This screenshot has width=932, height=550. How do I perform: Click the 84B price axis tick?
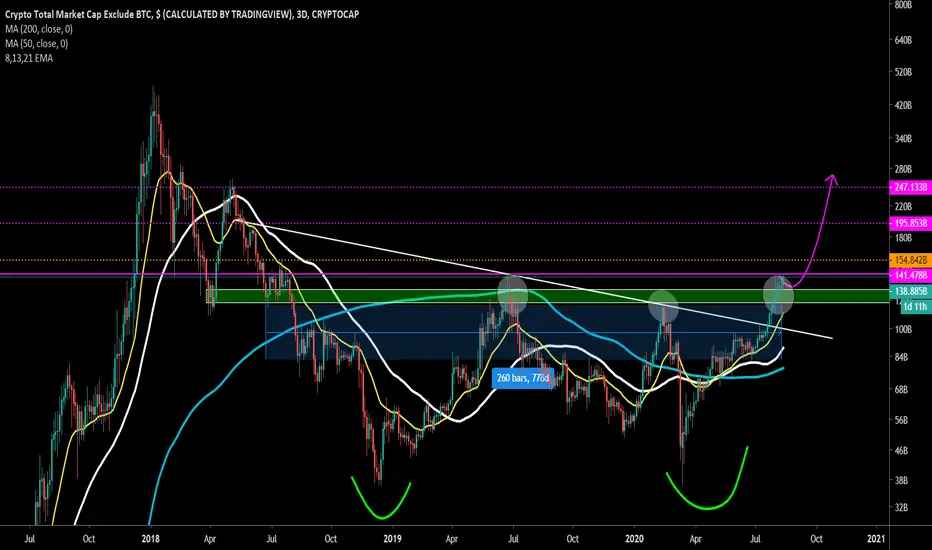pos(901,357)
